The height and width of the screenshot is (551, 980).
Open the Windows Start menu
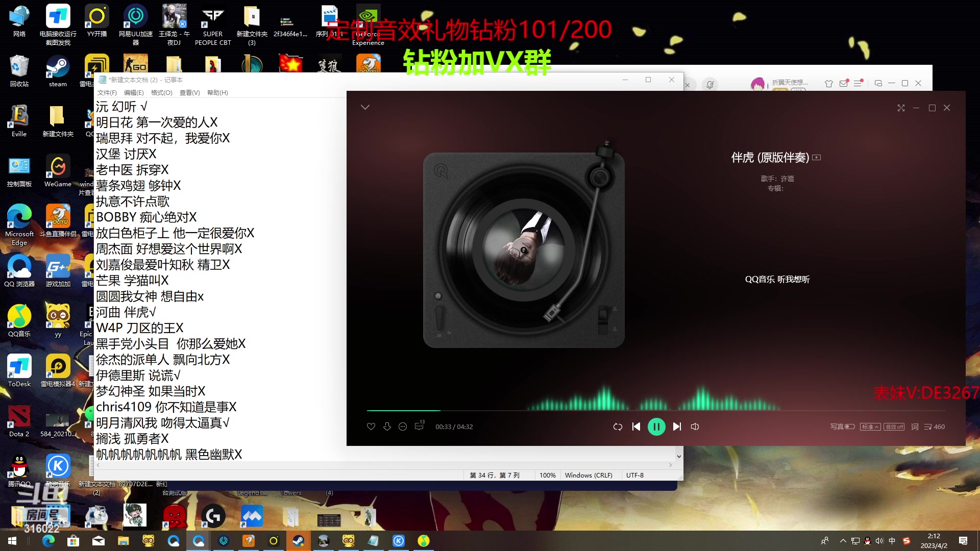12,541
